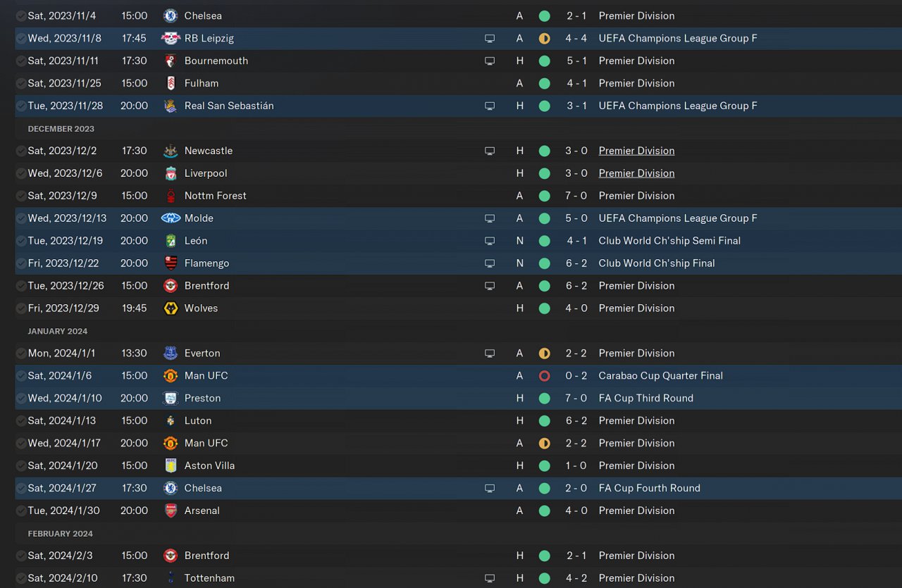Toggle the checkmark beside Sat, 2023/11/4 fixture
Screen dimensions: 902x588
click(x=21, y=15)
